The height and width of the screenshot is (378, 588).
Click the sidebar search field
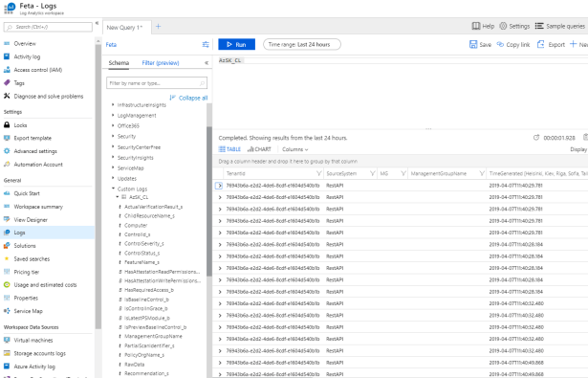[48, 27]
